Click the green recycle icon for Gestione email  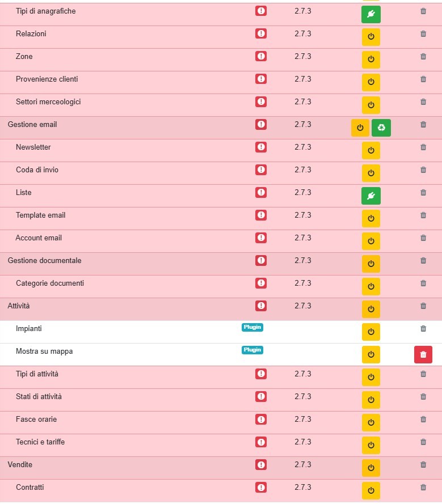pos(381,128)
